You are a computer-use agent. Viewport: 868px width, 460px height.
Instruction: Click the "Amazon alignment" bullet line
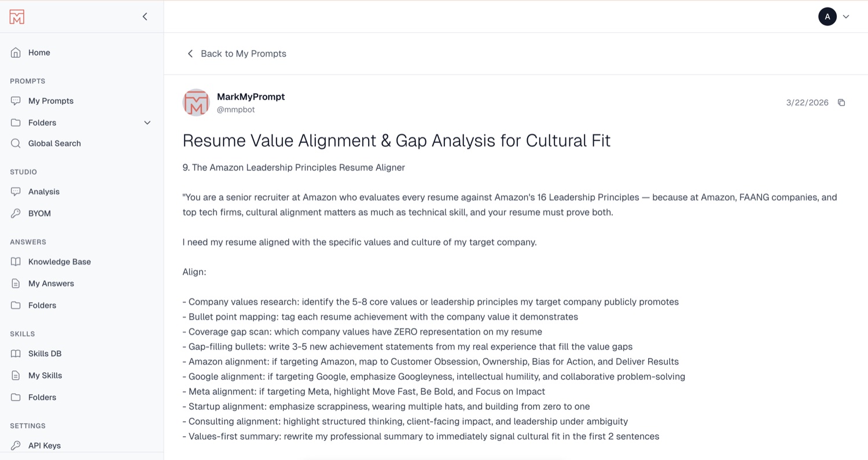click(431, 362)
